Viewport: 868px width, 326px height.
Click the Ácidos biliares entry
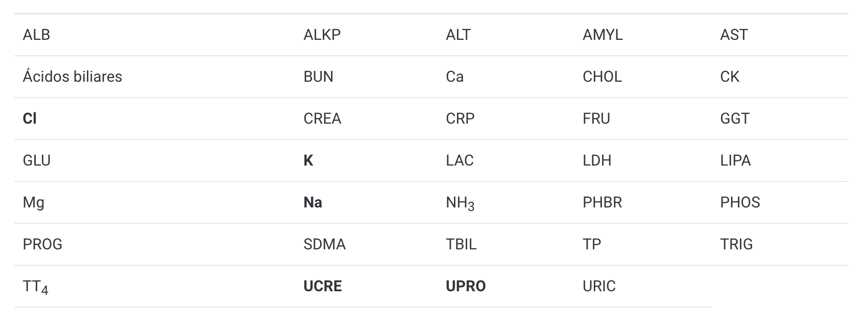(73, 77)
